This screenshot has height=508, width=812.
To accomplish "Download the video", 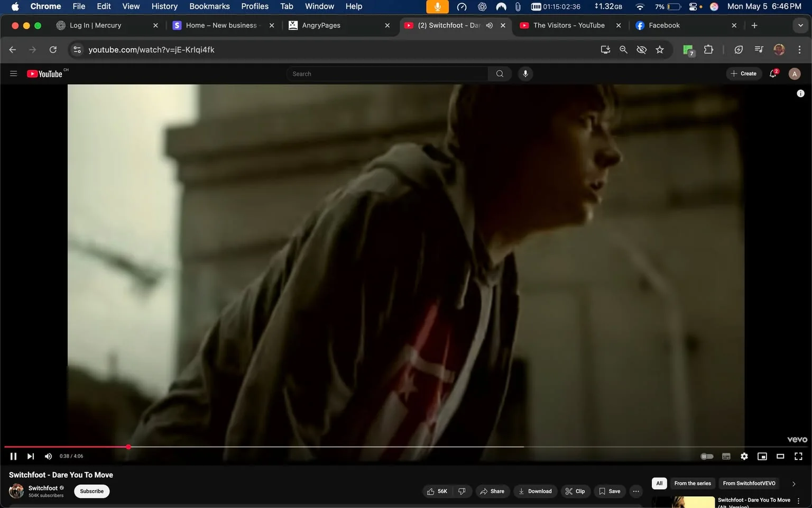I will pos(535,492).
